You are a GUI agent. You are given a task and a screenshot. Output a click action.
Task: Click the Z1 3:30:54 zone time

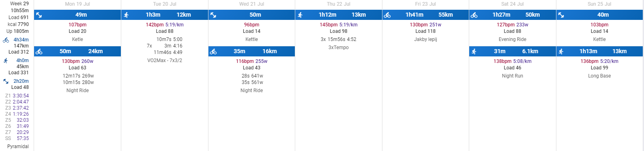(x=21, y=96)
